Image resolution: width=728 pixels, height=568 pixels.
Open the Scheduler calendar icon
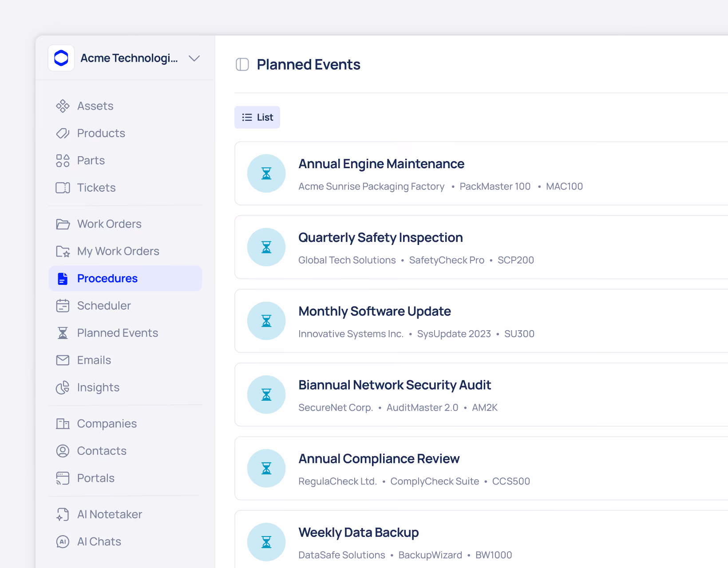pyautogui.click(x=63, y=306)
